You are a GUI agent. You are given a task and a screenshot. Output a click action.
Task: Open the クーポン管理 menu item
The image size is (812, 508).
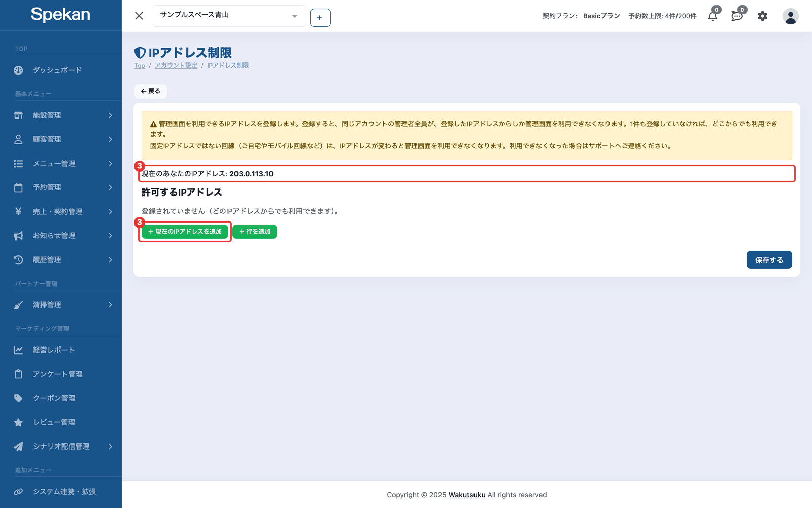61,398
